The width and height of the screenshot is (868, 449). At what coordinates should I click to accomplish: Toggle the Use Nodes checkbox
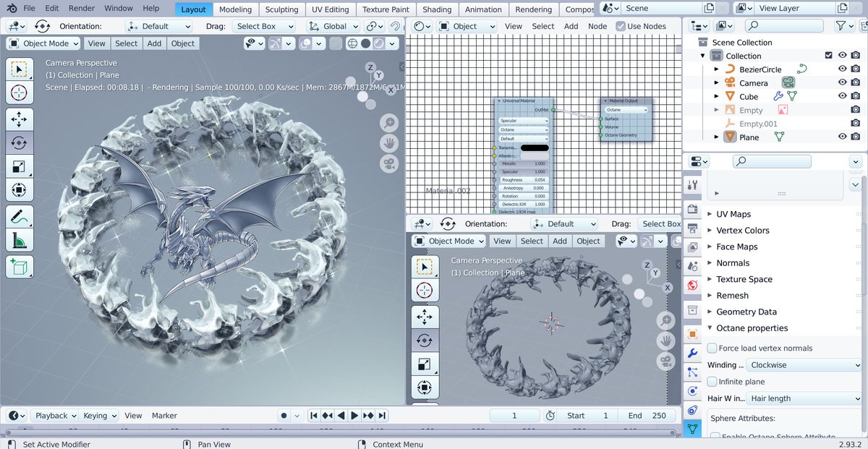tap(621, 26)
